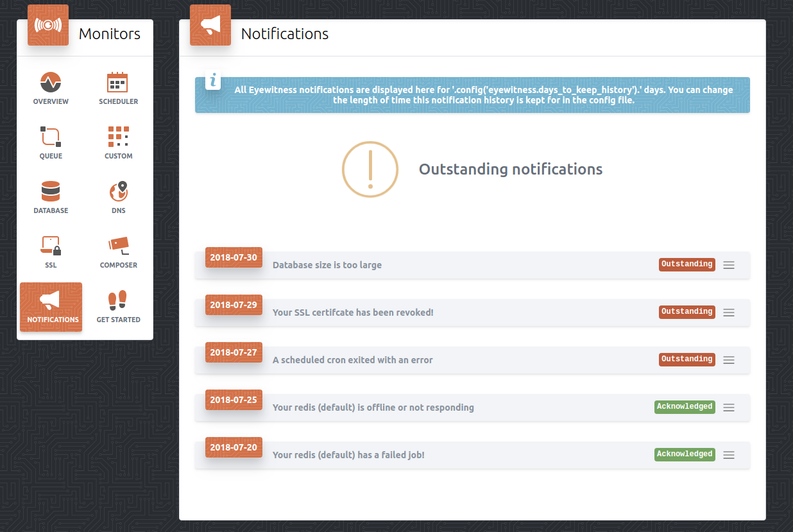Click the Monitors panel title text
The image size is (793, 532).
[110, 34]
